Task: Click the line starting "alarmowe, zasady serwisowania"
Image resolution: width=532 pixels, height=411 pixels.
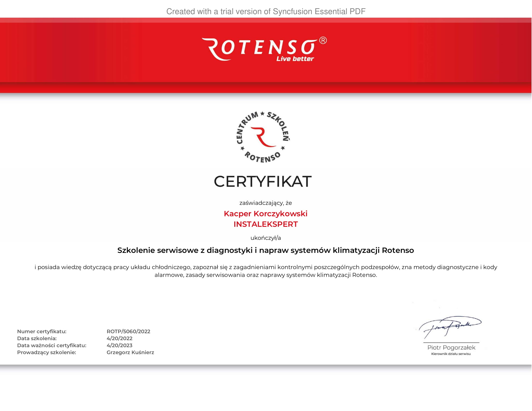Action: click(x=266, y=275)
